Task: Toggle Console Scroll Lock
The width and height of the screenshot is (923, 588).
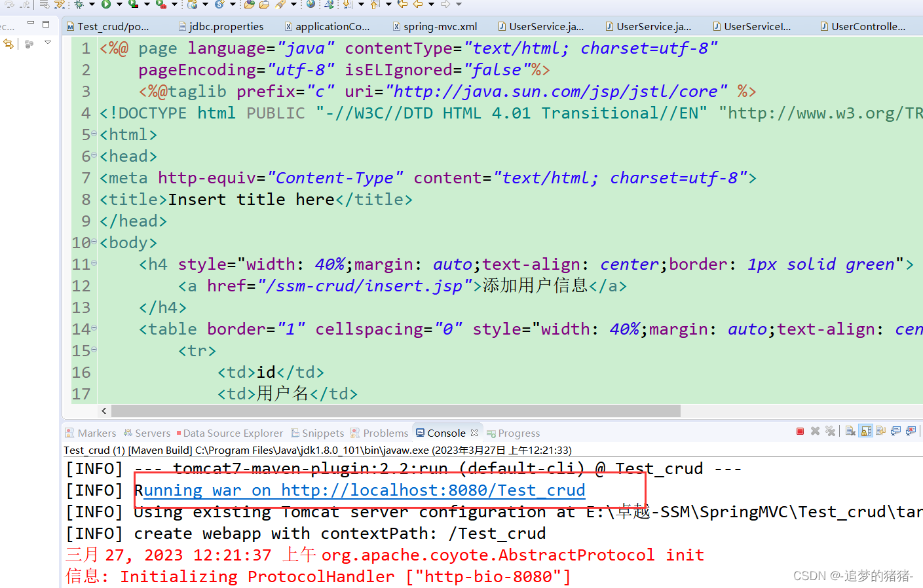Action: [x=865, y=431]
